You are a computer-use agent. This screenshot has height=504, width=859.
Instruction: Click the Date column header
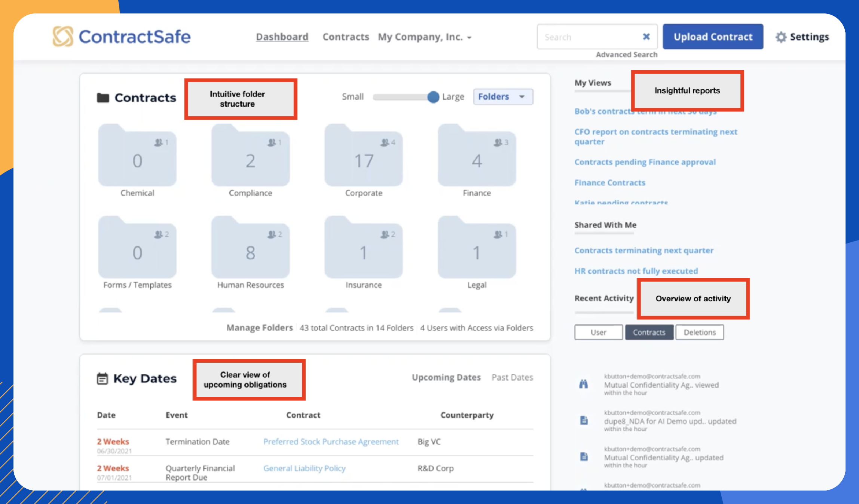tap(106, 415)
